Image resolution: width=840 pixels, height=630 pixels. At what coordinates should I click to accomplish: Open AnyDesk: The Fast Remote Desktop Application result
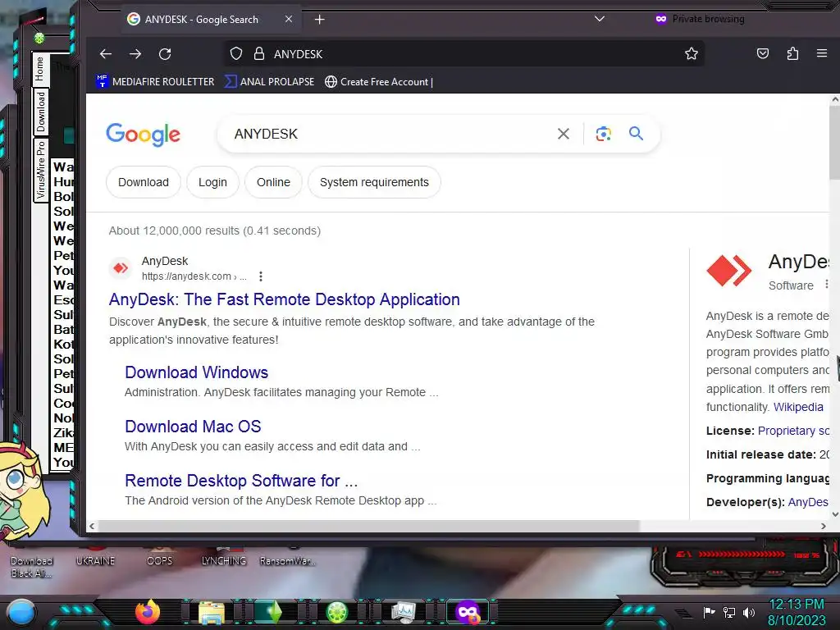pos(285,299)
